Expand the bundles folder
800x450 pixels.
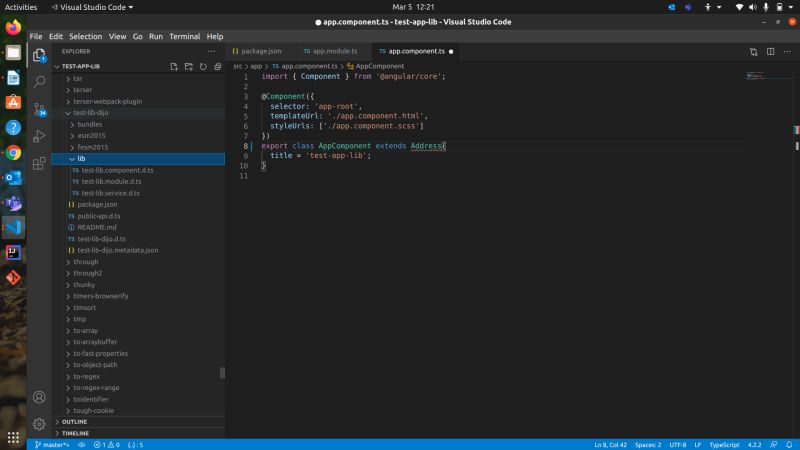pos(90,124)
